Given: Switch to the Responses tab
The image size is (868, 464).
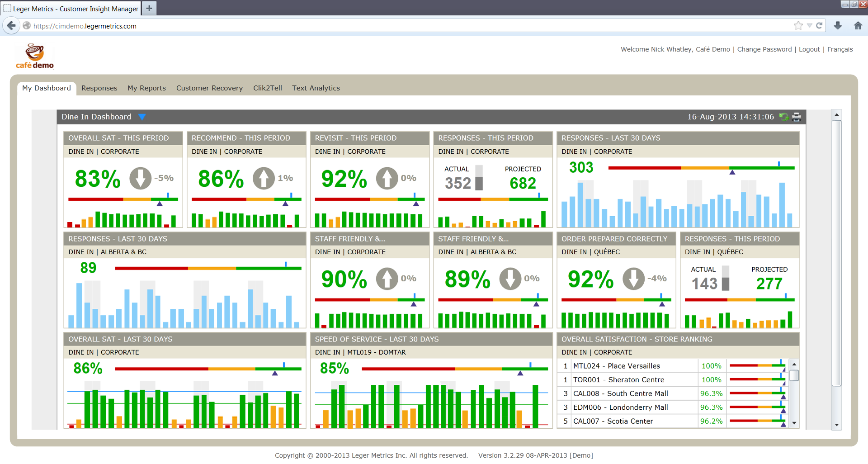Looking at the screenshot, I should [x=99, y=88].
